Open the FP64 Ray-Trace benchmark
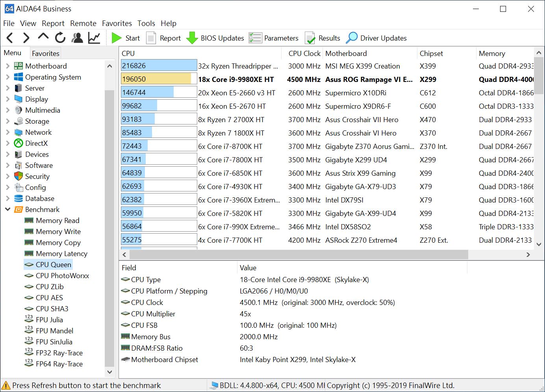This screenshot has width=545, height=392. [59, 364]
